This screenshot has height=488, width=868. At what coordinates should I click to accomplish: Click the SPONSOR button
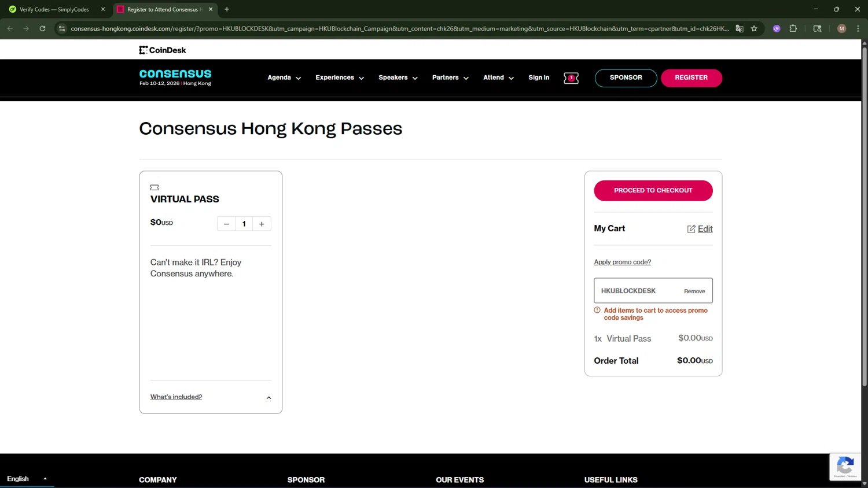[626, 78]
